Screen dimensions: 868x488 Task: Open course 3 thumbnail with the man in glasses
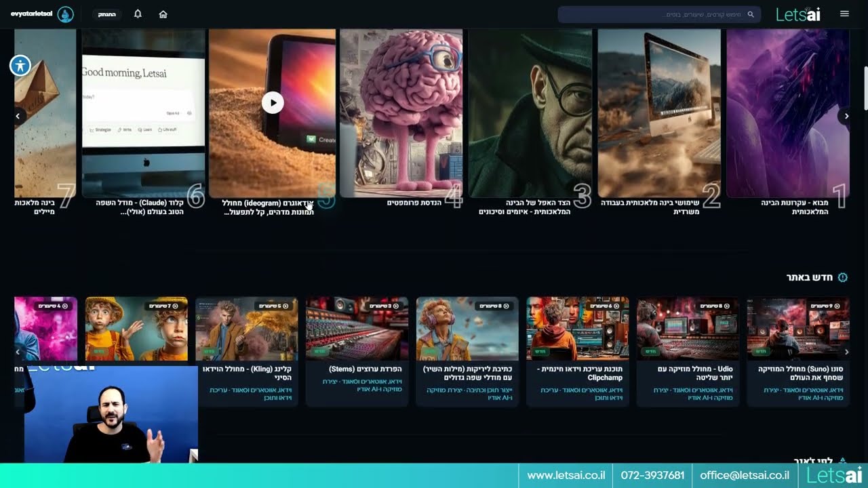[x=530, y=113]
